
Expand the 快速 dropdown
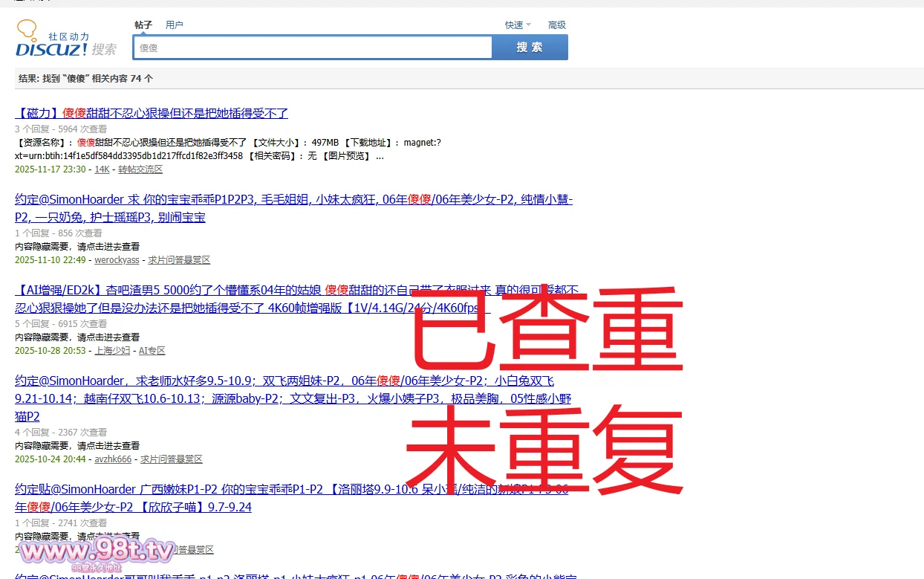pos(518,25)
